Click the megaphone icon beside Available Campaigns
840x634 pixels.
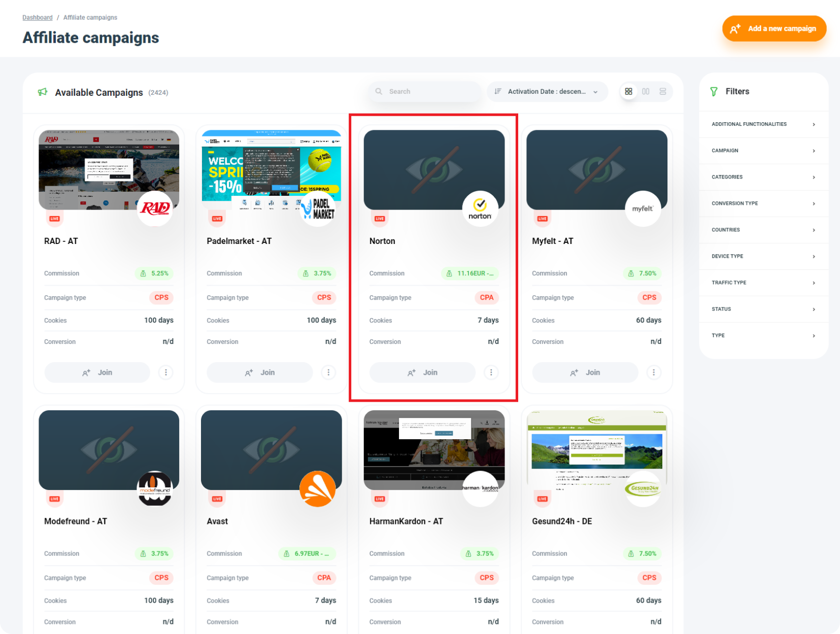pyautogui.click(x=43, y=92)
